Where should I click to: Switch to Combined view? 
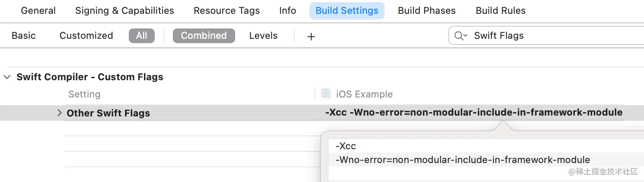pos(204,36)
